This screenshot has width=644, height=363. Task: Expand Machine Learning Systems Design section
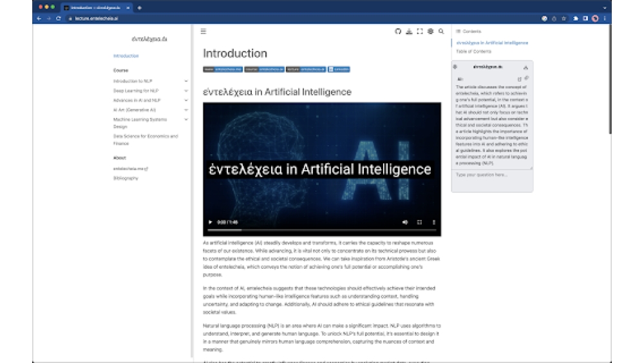tap(186, 120)
